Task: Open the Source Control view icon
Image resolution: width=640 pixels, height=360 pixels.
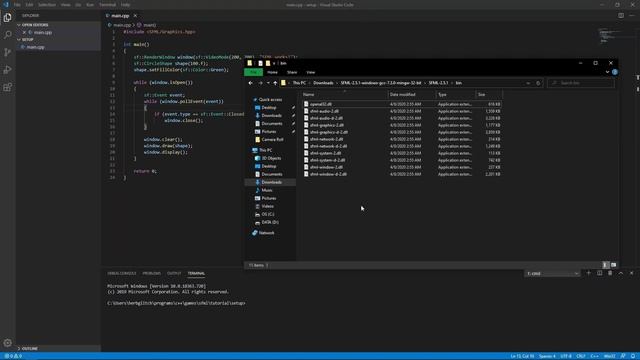Action: [7, 52]
